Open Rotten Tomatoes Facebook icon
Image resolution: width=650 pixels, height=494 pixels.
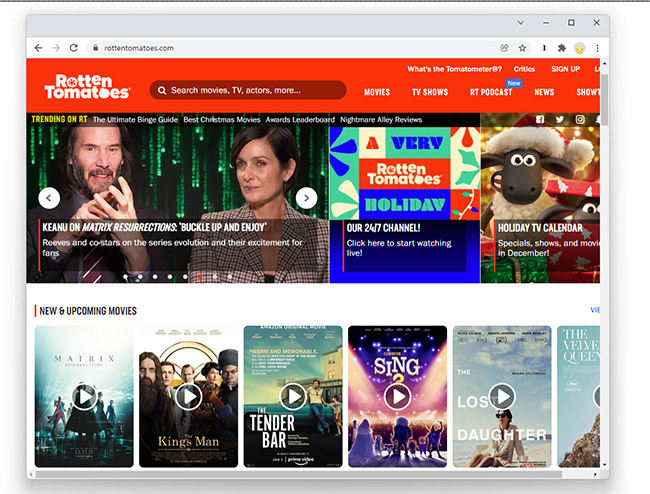coord(540,119)
